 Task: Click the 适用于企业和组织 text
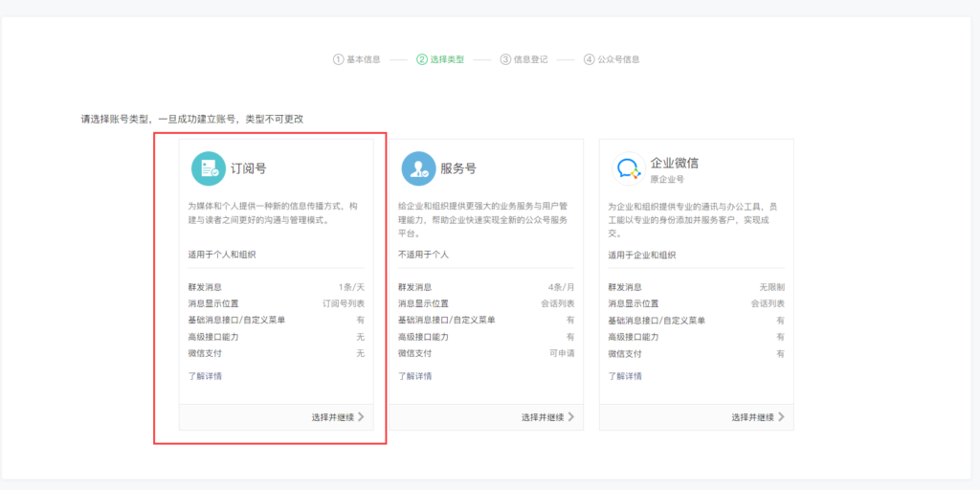[642, 255]
